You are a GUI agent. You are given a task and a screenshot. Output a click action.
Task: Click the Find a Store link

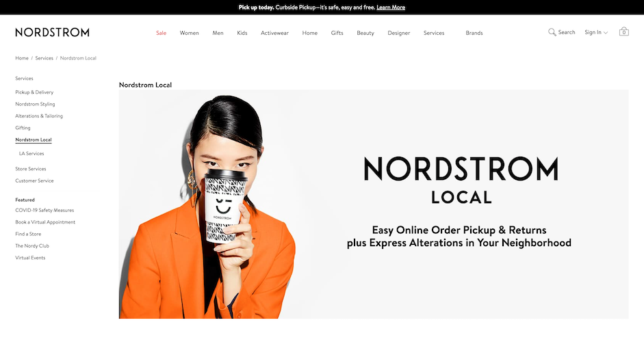[x=28, y=234]
